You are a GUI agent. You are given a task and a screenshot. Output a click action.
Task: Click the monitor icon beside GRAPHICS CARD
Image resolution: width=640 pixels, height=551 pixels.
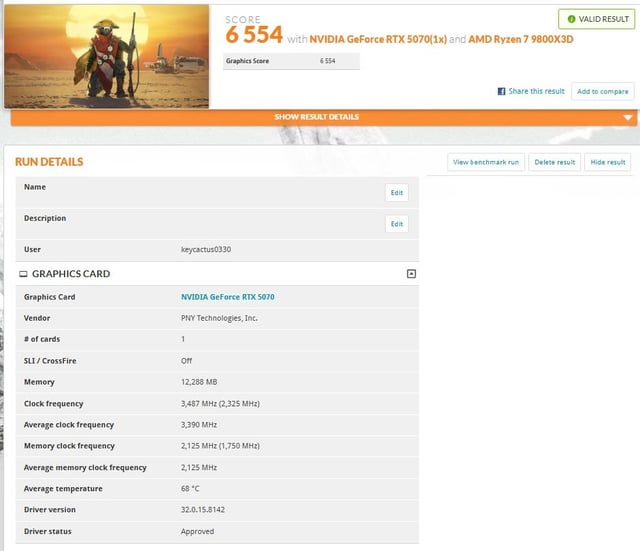tap(23, 274)
